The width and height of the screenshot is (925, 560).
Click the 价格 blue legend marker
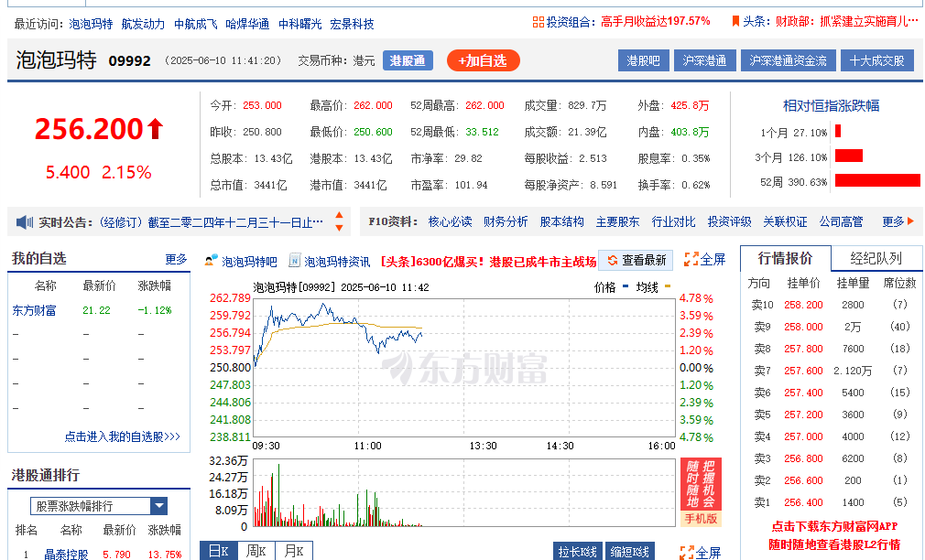coord(626,286)
